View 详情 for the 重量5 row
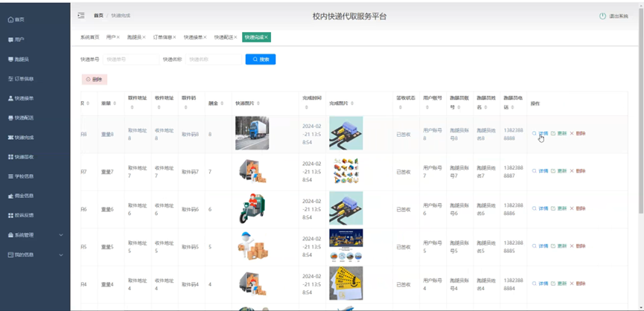The width and height of the screenshot is (644, 311). 541,246
